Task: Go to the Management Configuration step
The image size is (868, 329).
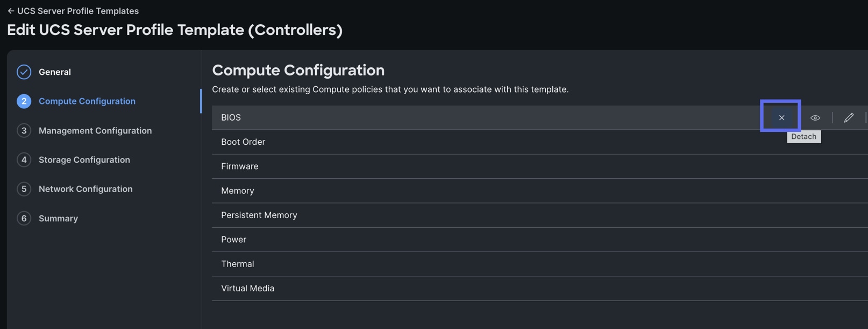Action: point(95,130)
